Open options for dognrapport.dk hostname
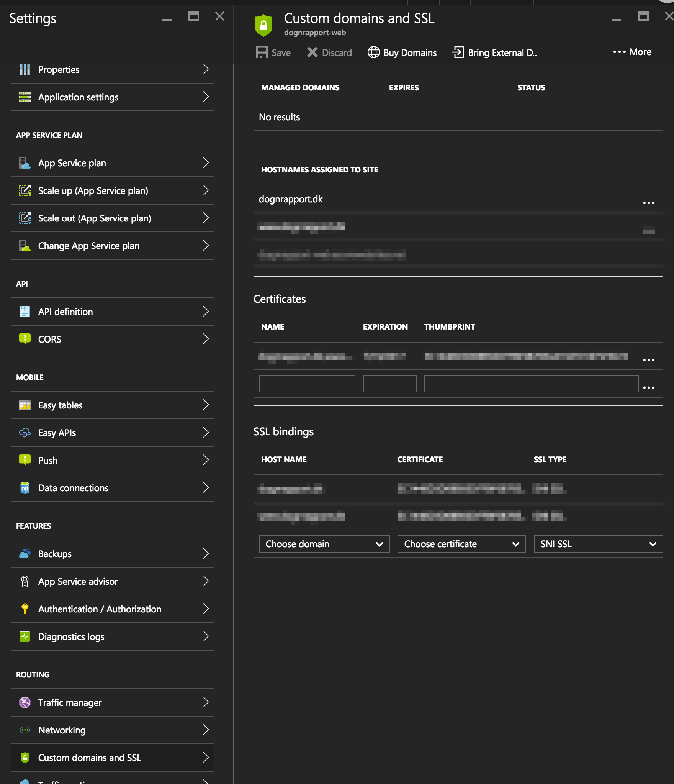Image resolution: width=674 pixels, height=784 pixels. pyautogui.click(x=648, y=203)
